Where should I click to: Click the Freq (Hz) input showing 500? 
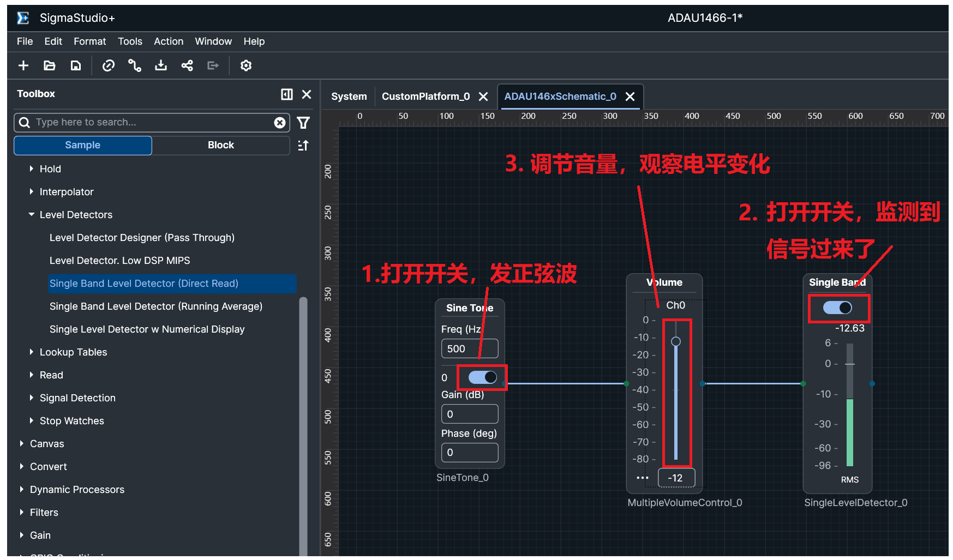click(x=470, y=348)
